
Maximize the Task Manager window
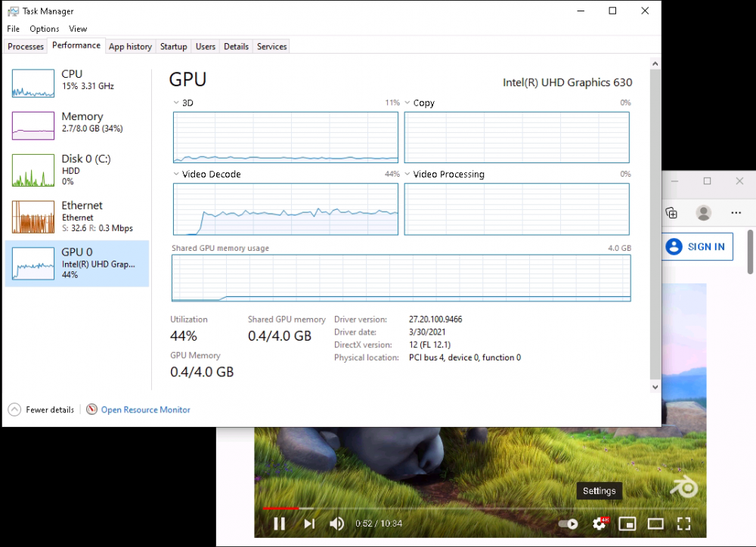pos(612,11)
